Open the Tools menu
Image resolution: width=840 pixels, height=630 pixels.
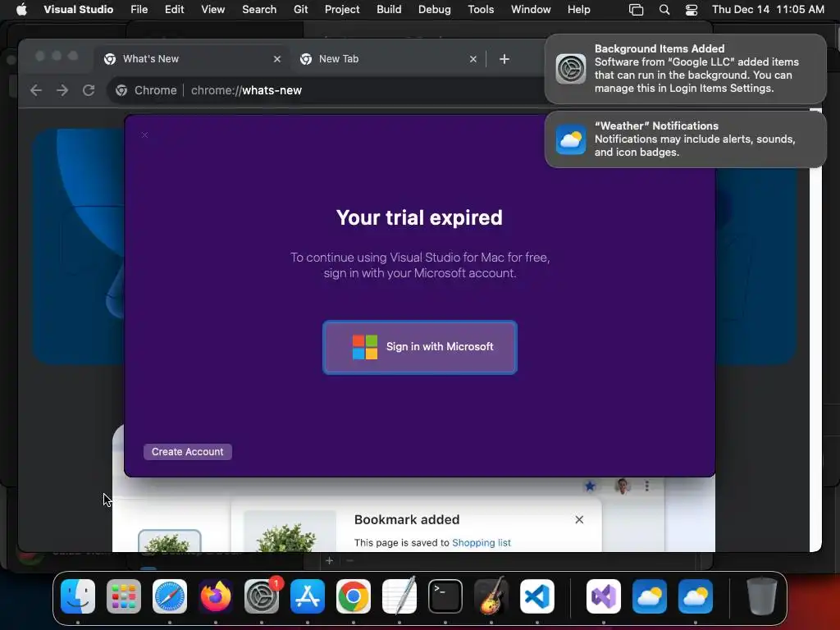pyautogui.click(x=481, y=9)
